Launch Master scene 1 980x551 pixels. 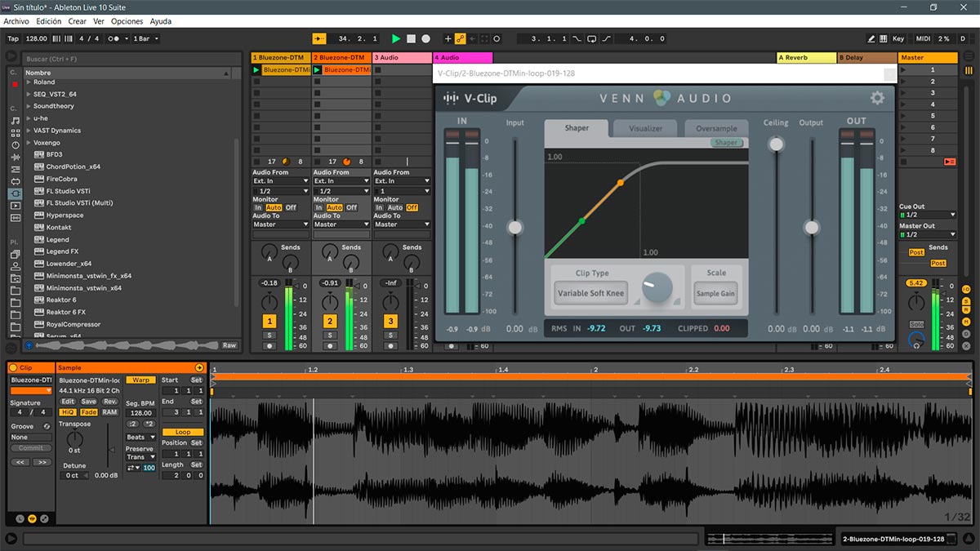pyautogui.click(x=903, y=70)
